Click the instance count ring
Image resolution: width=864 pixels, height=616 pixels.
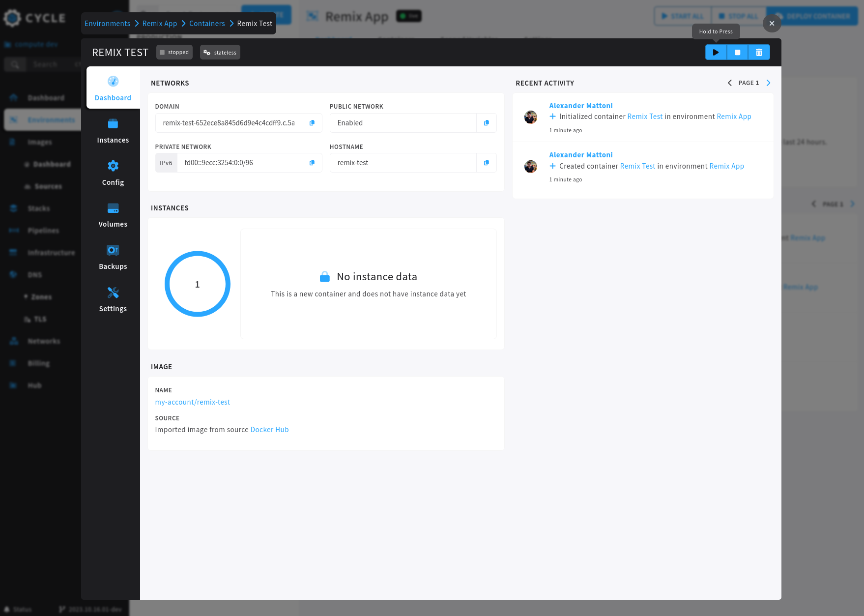pos(198,284)
